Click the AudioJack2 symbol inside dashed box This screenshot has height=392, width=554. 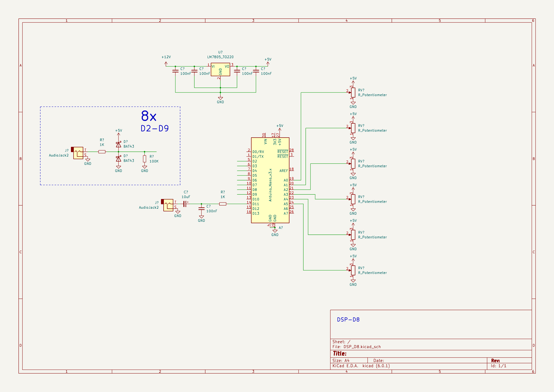tap(78, 153)
